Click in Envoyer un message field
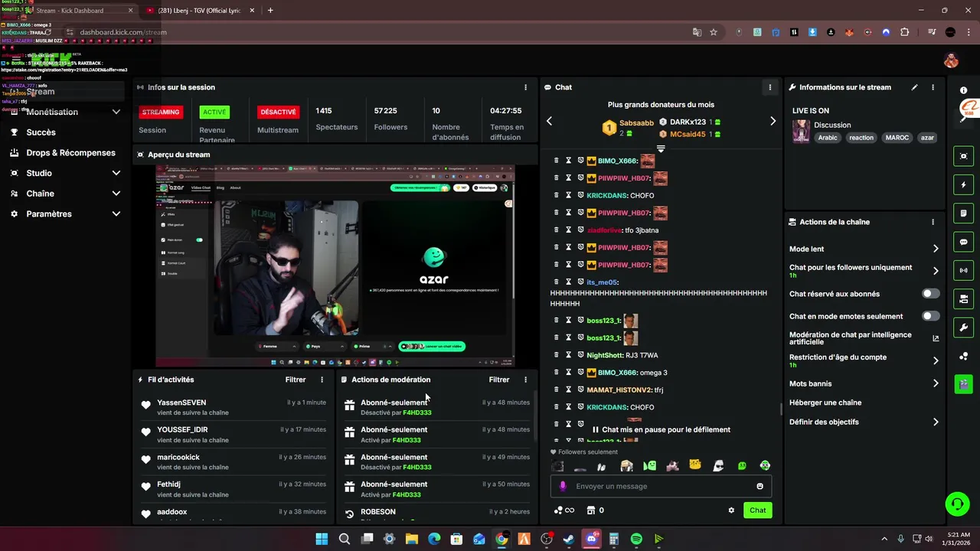This screenshot has height=551, width=980. point(660,486)
